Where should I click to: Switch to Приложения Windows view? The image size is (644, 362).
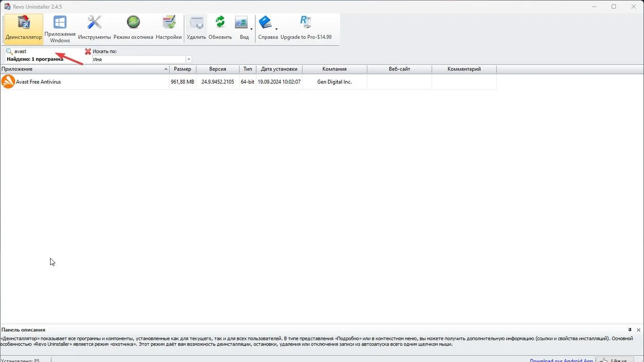click(60, 29)
